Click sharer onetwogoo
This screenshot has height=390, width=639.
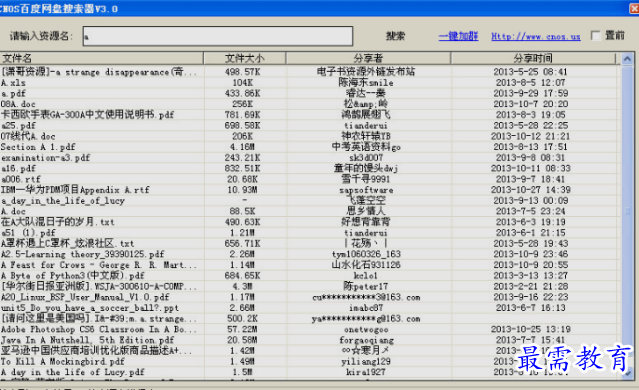point(366,329)
